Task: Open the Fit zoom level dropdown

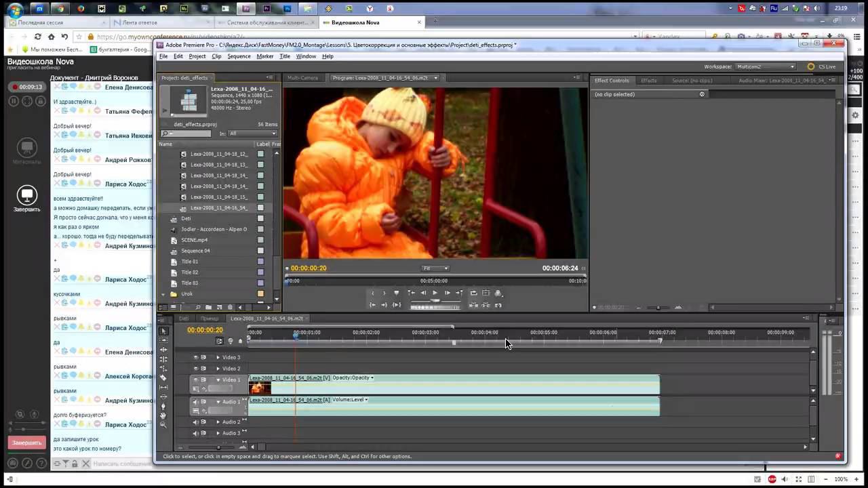Action: (435, 268)
